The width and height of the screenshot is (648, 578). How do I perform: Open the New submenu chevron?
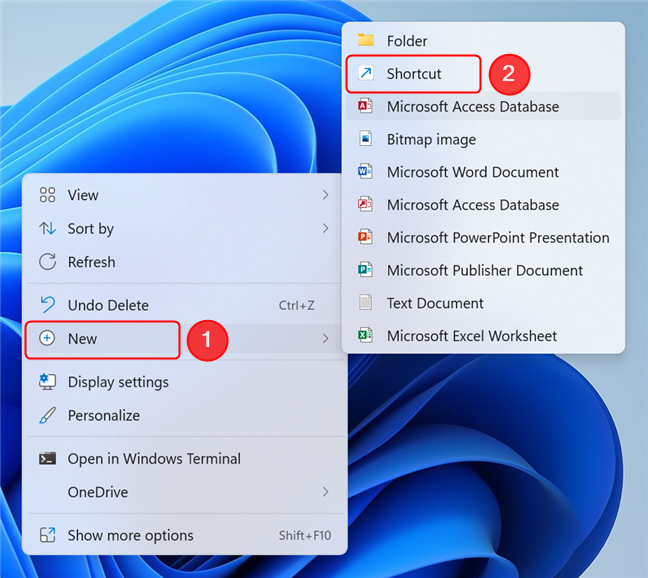point(326,339)
